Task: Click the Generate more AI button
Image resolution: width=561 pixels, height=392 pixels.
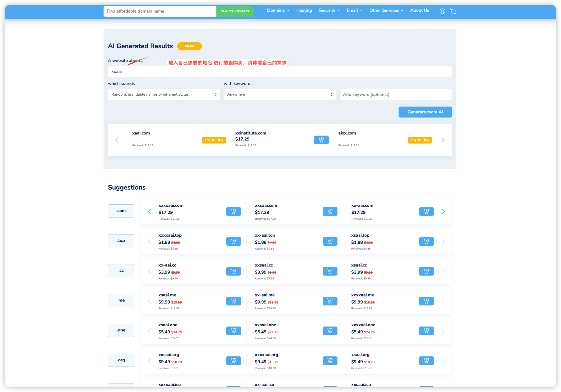Action: [425, 112]
